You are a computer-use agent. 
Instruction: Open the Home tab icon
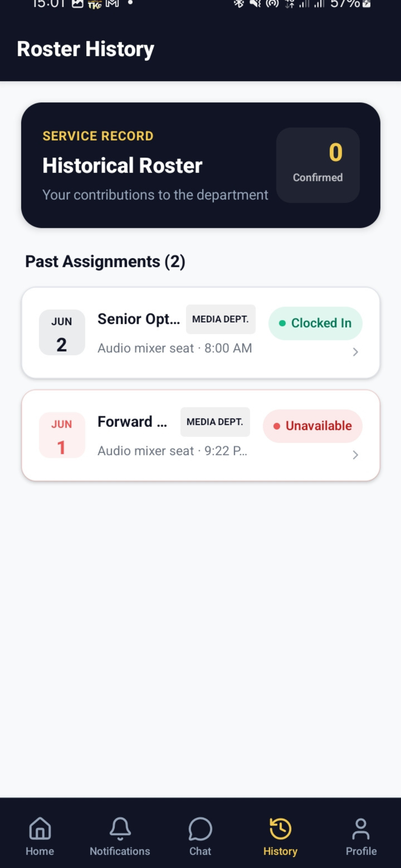40,828
